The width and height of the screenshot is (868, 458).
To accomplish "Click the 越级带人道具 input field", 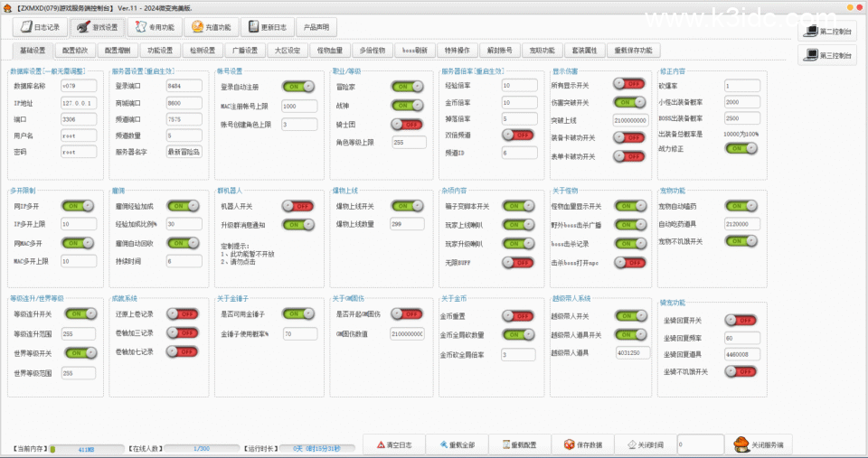I will click(x=632, y=352).
